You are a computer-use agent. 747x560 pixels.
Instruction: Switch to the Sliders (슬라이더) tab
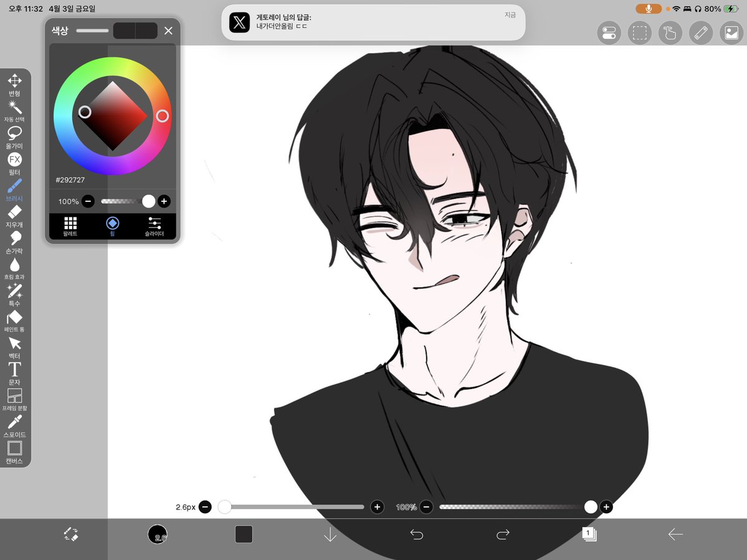pos(155,226)
